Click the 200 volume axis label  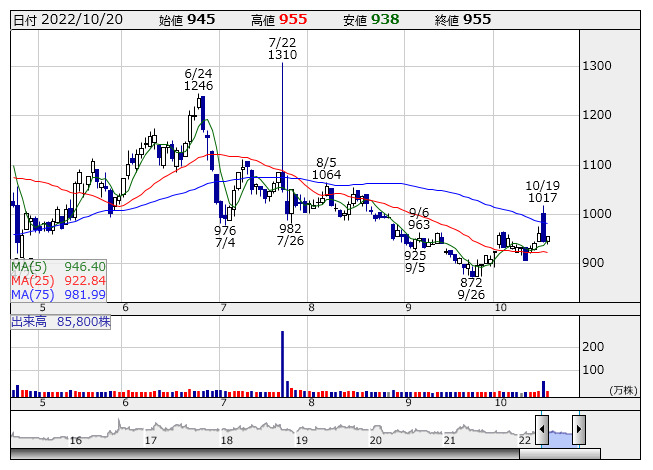[593, 347]
